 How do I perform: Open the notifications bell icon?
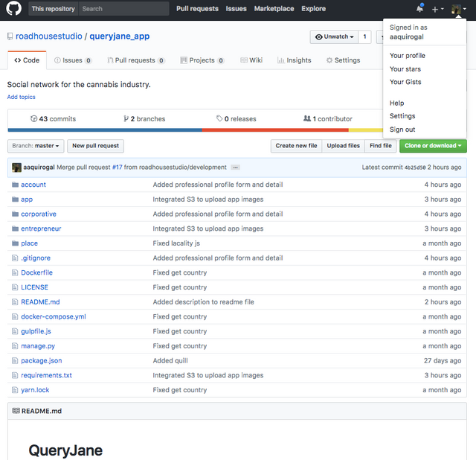419,8
